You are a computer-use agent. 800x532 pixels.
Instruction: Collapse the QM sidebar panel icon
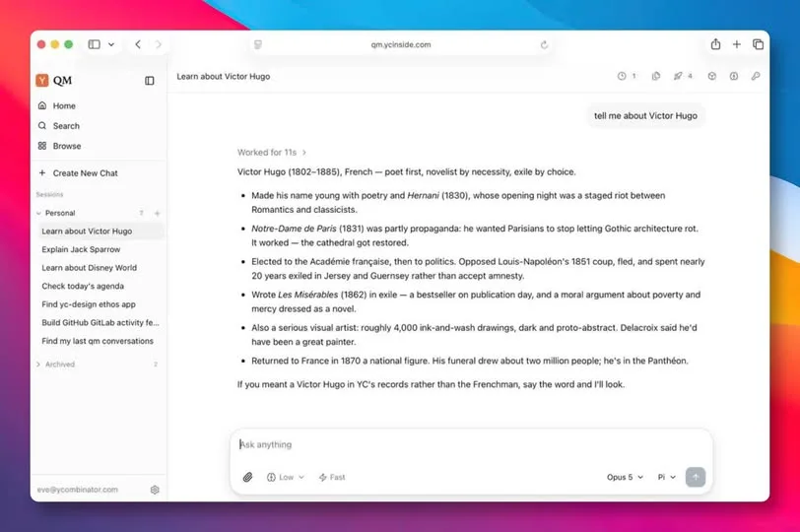click(x=150, y=81)
